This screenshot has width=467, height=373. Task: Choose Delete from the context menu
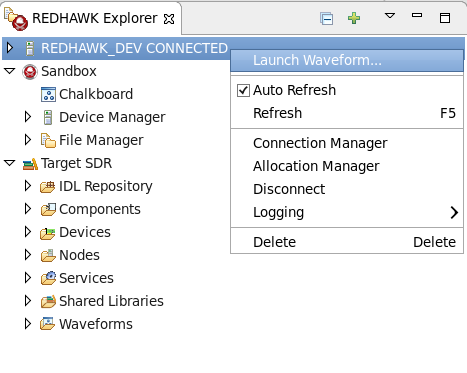(347, 242)
